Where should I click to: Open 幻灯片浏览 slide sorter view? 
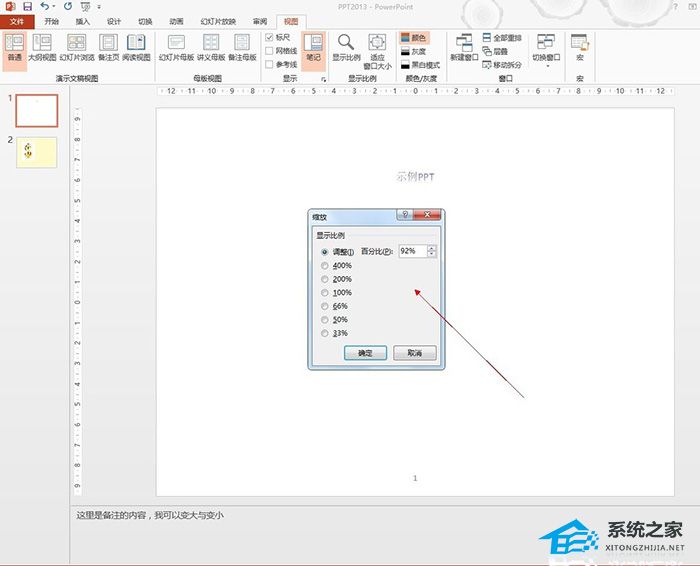pyautogui.click(x=78, y=47)
